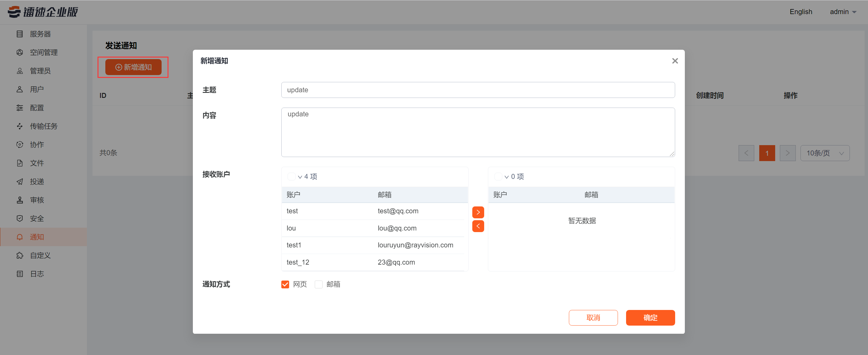Screen dimensions: 868x355
Task: Open the 日志 menu item
Action: [x=37, y=274]
